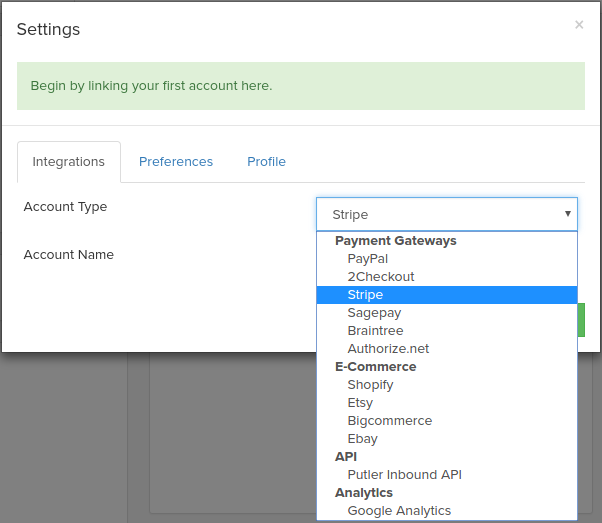Image resolution: width=602 pixels, height=523 pixels.
Task: Choose Shopify under E-Commerce
Action: [x=370, y=385]
